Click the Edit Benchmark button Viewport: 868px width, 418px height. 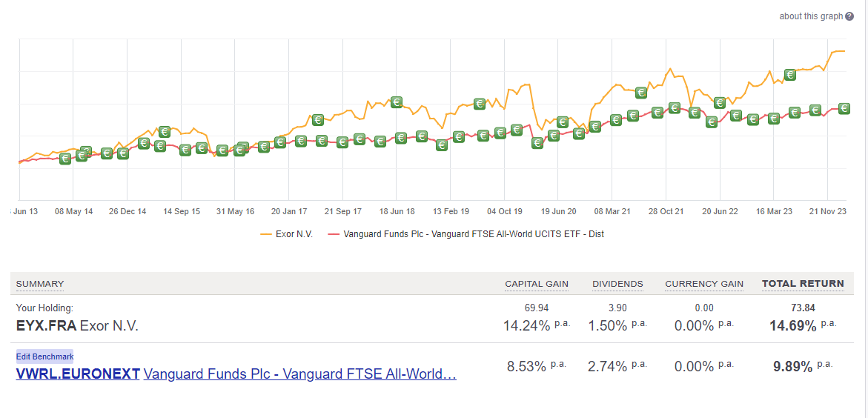(44, 356)
